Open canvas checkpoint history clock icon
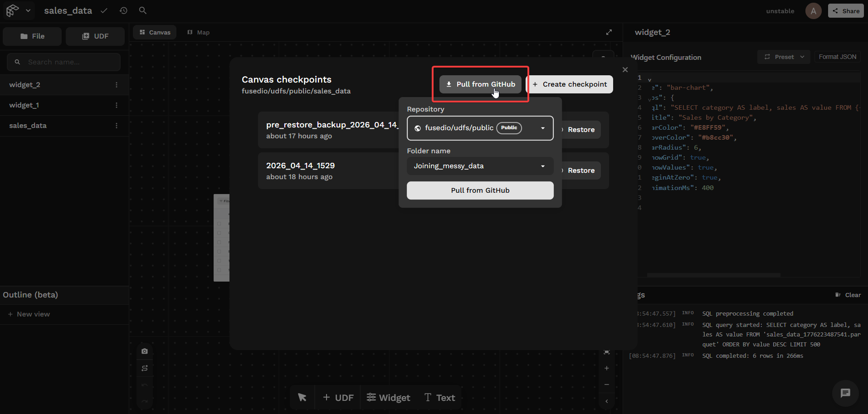 click(x=123, y=10)
